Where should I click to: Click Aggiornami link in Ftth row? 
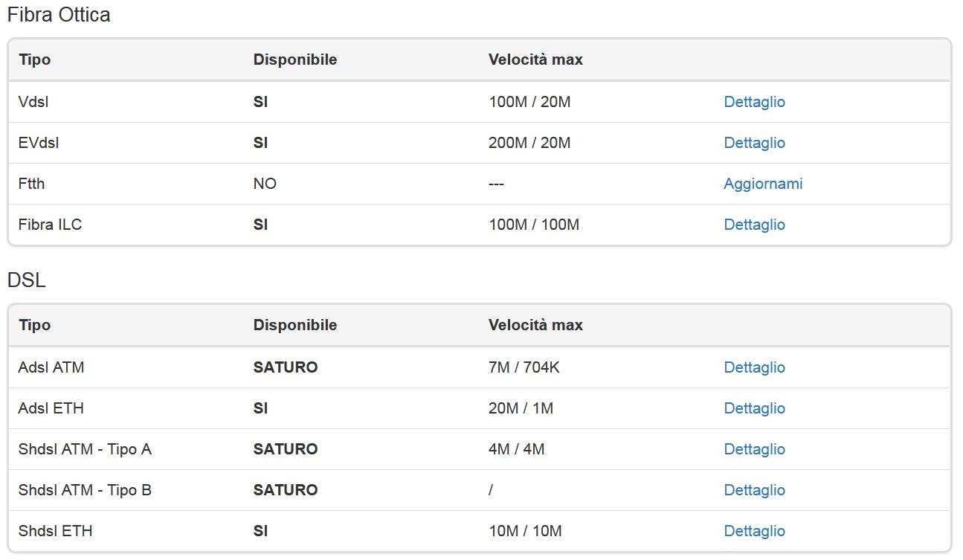(763, 184)
